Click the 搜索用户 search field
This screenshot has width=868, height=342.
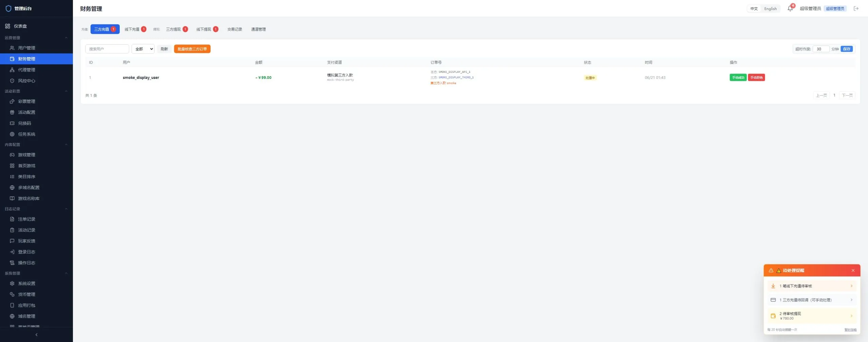pos(107,49)
